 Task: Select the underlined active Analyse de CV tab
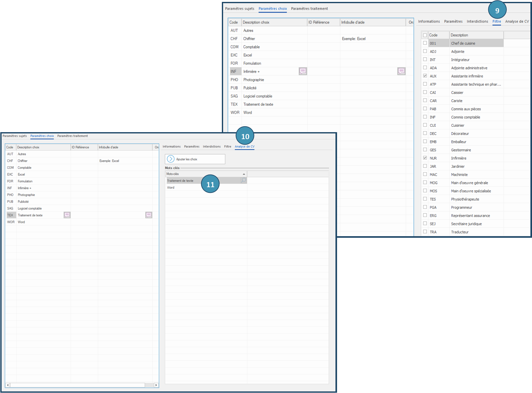tap(244, 147)
